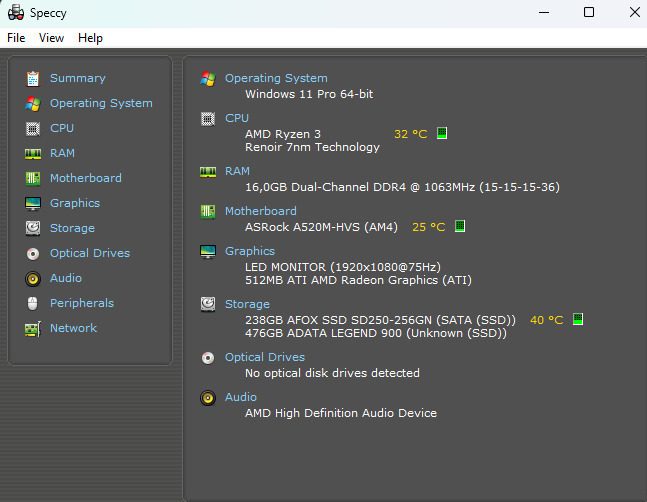
Task: Go to the Operating System section in sidebar
Action: pyautogui.click(x=101, y=103)
